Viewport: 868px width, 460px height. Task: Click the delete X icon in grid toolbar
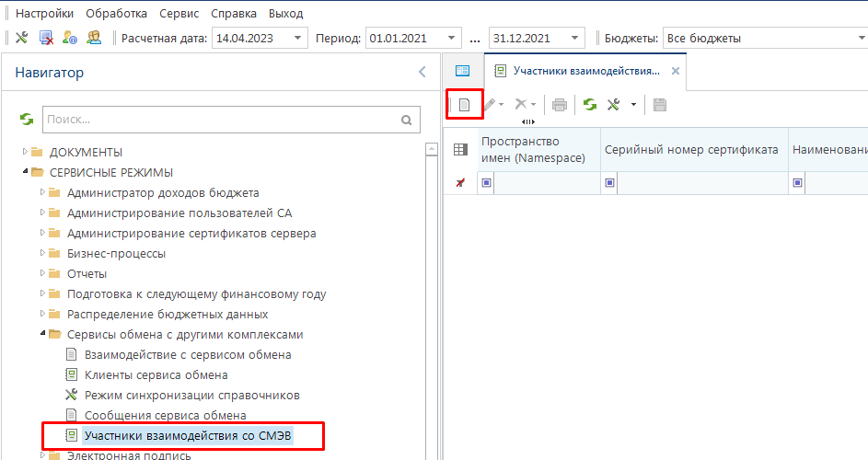(x=520, y=104)
